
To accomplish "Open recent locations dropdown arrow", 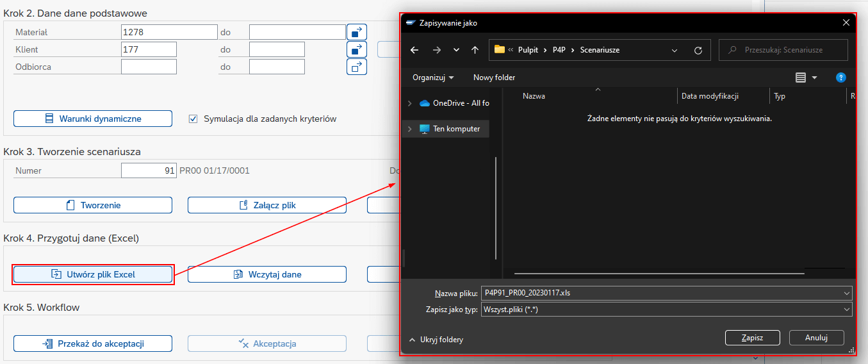I will [456, 50].
